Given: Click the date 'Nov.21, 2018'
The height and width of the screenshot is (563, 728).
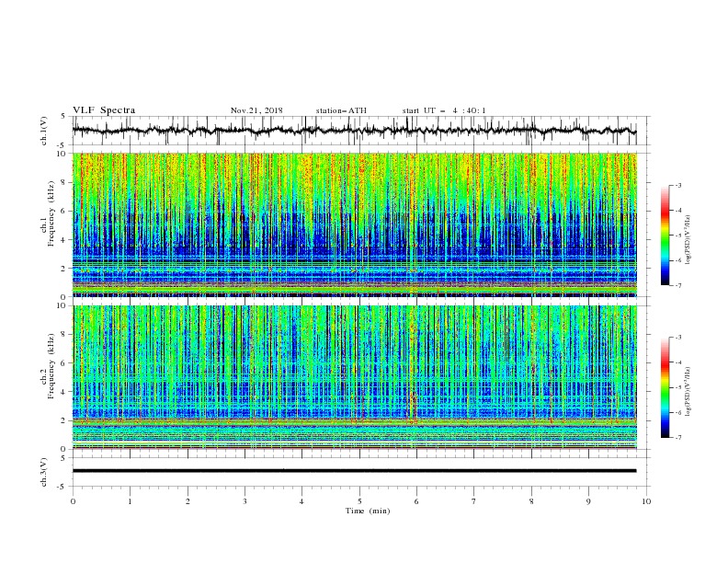Looking at the screenshot, I should click(256, 110).
